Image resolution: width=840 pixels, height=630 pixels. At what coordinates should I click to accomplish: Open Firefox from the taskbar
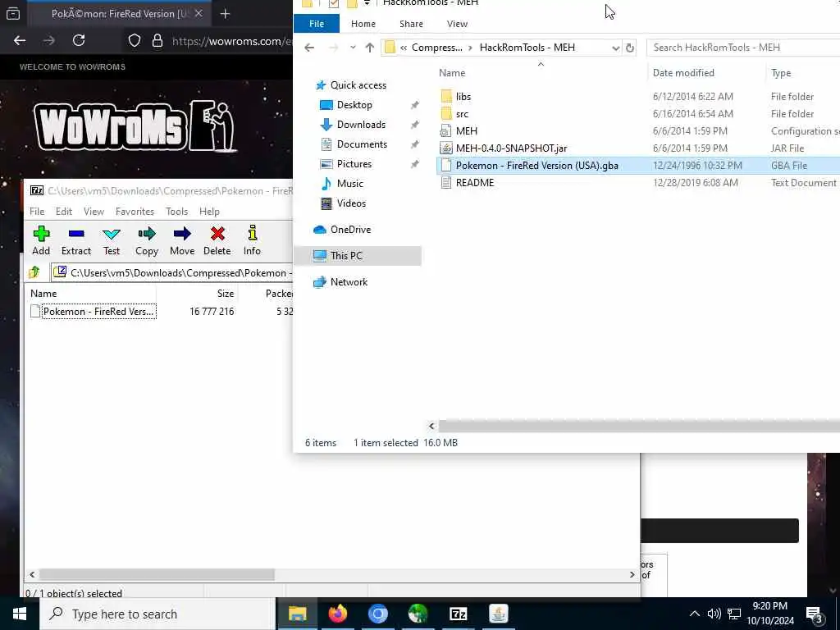point(337,614)
